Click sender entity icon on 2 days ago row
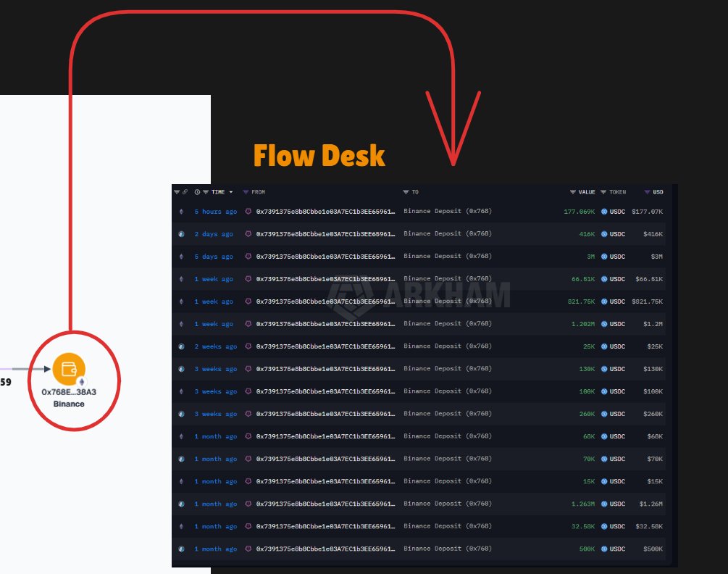Screen dimensions: 728x574 pyautogui.click(x=248, y=233)
